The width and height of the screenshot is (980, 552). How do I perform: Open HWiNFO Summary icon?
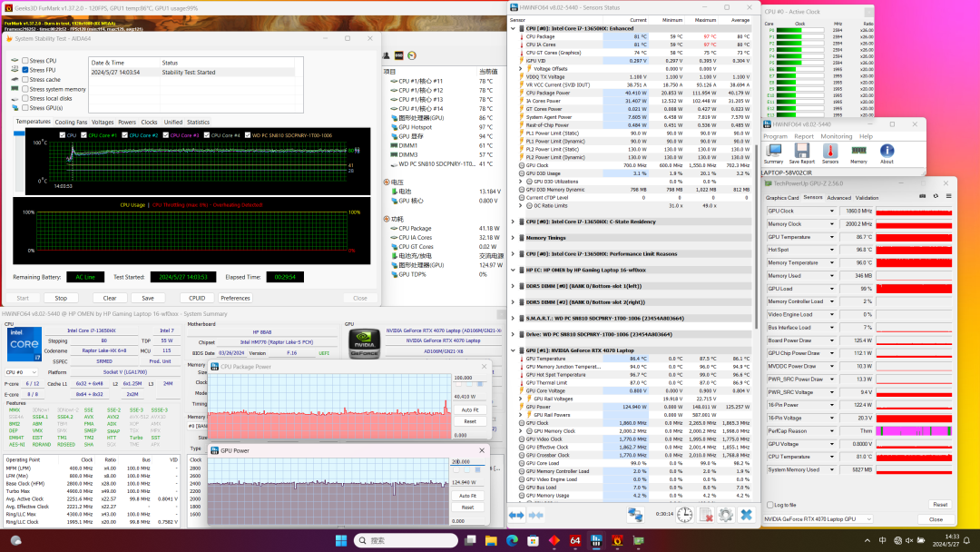(x=773, y=152)
